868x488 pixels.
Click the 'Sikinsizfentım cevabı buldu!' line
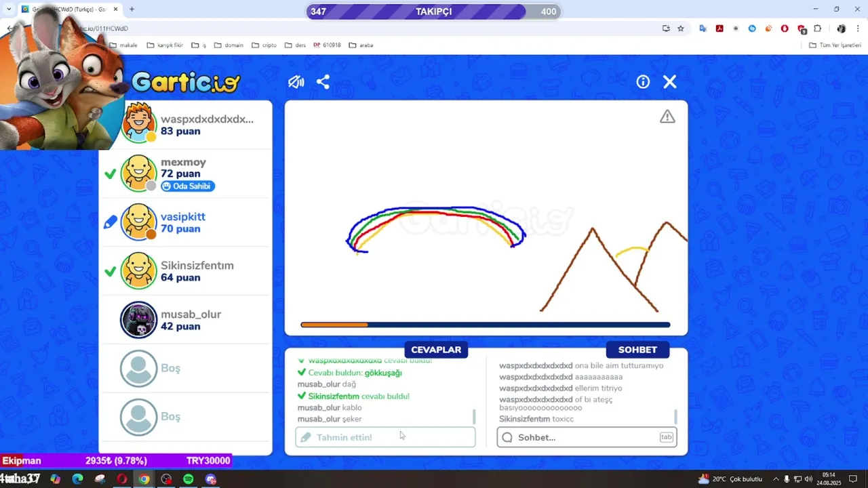(353, 396)
